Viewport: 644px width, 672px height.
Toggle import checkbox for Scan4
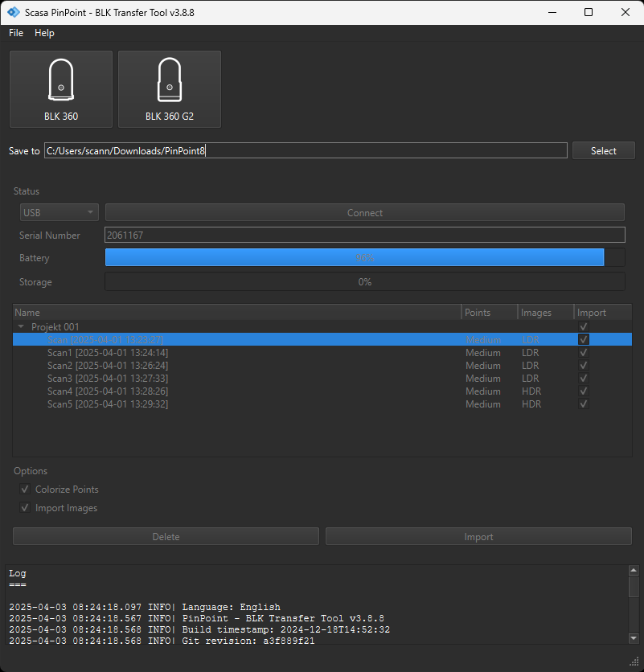(x=583, y=391)
